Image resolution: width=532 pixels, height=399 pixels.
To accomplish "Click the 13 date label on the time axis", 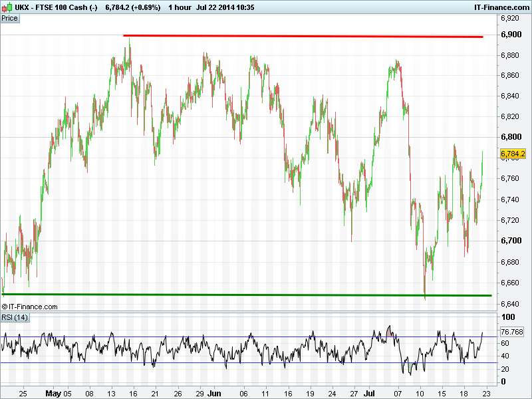I will (111, 394).
